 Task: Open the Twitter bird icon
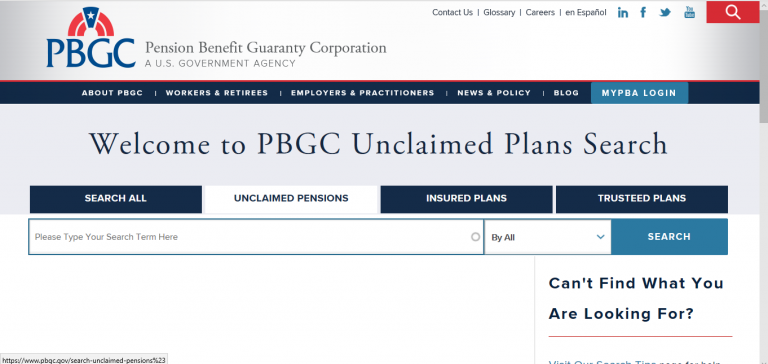tap(665, 13)
